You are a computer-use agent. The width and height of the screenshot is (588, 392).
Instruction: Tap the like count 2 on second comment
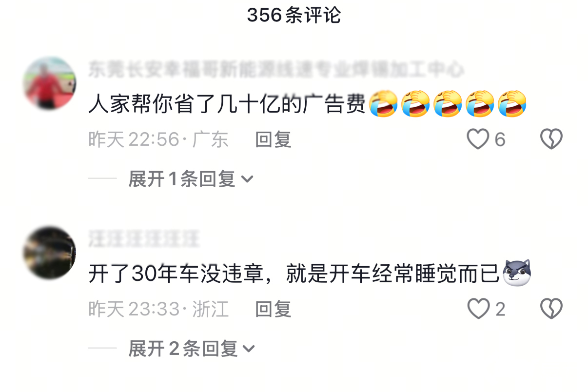click(x=500, y=309)
